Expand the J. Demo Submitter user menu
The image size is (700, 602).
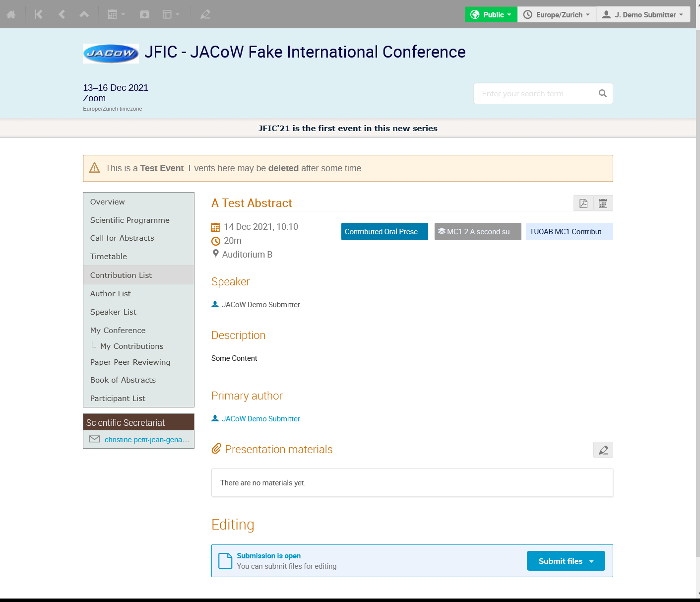coord(642,14)
